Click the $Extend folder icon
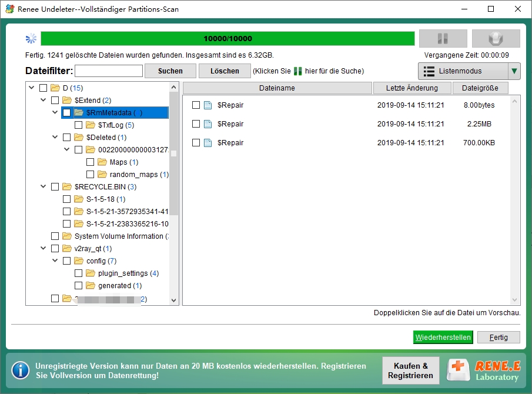Image resolution: width=532 pixels, height=394 pixels. [x=67, y=100]
